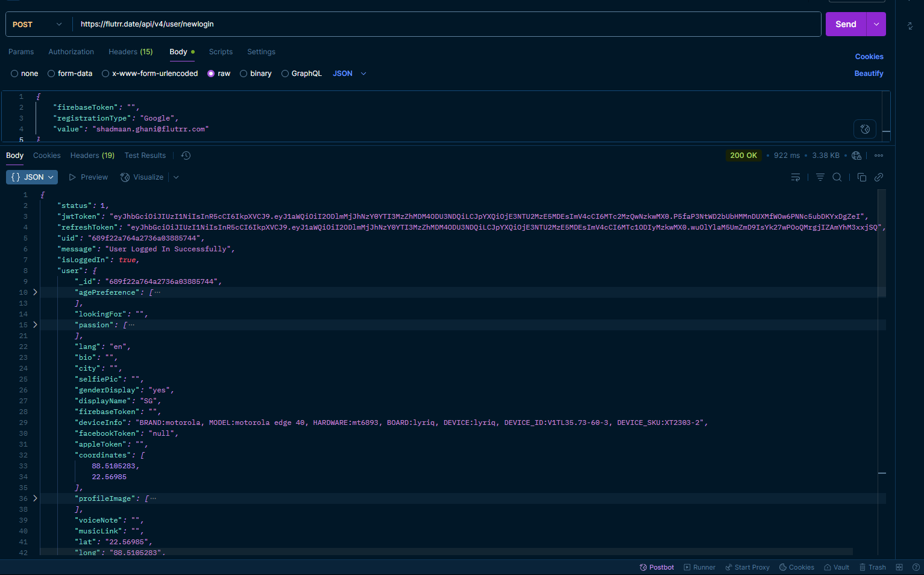The width and height of the screenshot is (924, 575).
Task: Copy the response body to clipboard
Action: click(x=862, y=177)
